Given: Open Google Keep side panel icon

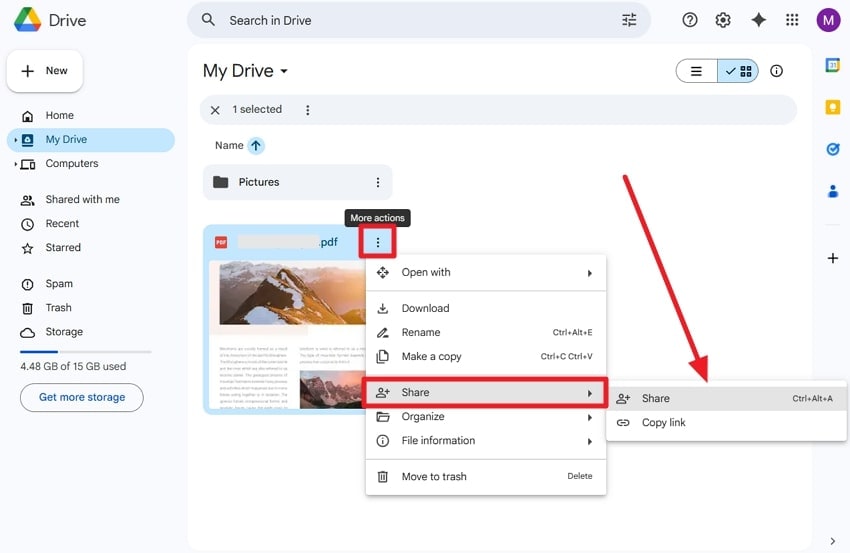Looking at the screenshot, I should 833,107.
